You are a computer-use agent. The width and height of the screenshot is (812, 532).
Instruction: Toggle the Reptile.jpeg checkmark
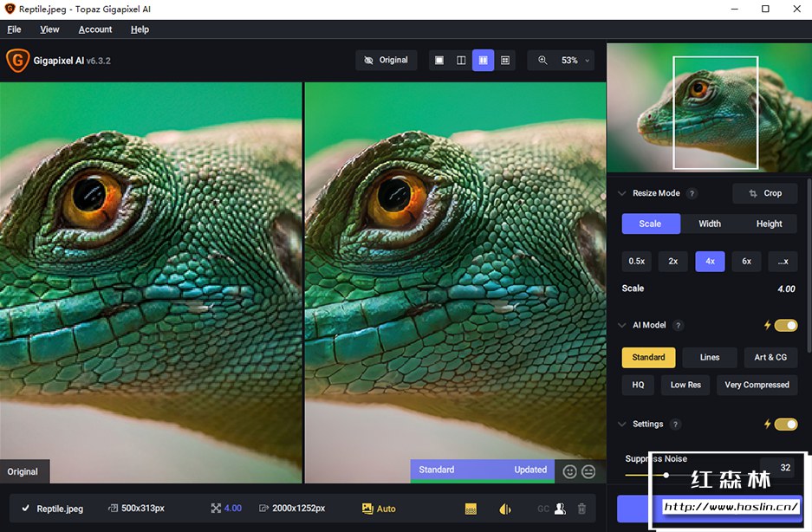[25, 508]
